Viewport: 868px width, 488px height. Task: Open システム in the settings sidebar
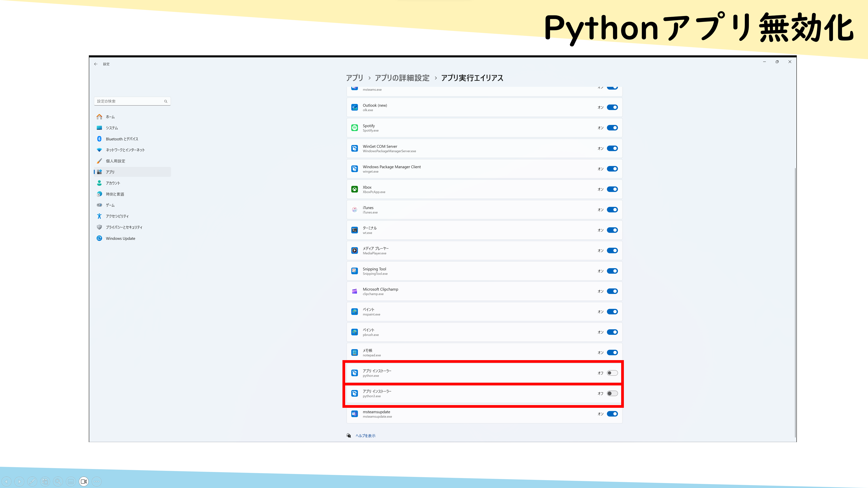pos(132,128)
